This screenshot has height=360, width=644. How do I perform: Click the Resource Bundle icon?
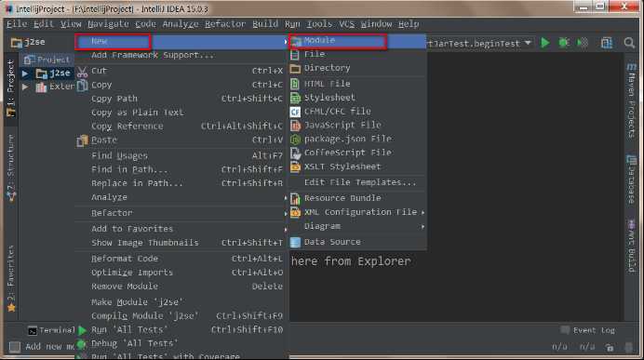tap(295, 198)
